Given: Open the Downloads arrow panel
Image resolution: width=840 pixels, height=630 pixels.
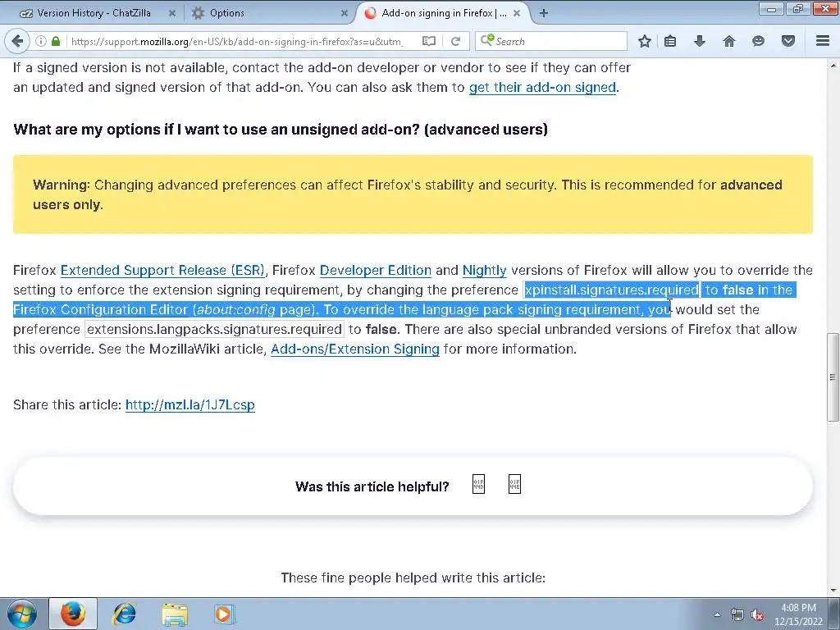Looking at the screenshot, I should (699, 41).
